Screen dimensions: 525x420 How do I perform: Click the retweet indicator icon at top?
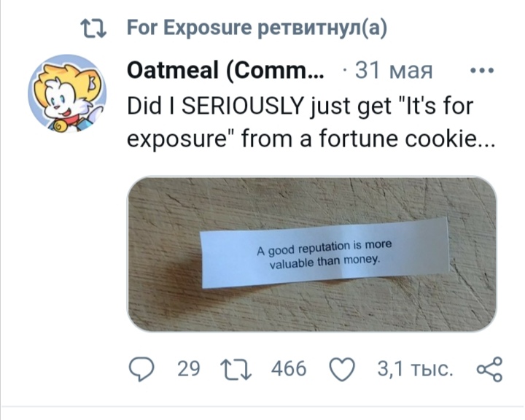[x=93, y=28]
